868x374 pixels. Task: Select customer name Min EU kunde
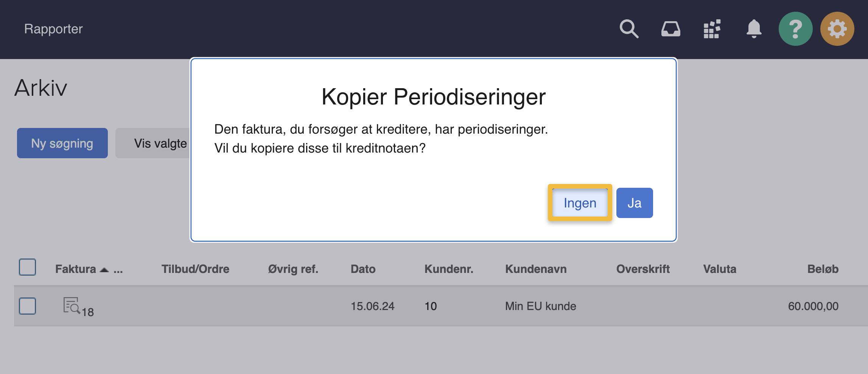pyautogui.click(x=540, y=306)
